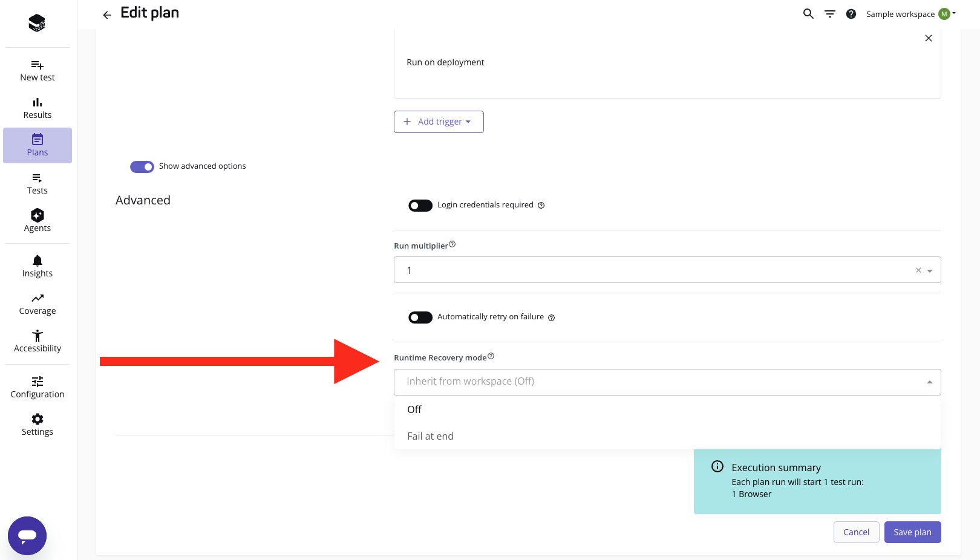
Task: Disable Show advanced options
Action: [142, 166]
